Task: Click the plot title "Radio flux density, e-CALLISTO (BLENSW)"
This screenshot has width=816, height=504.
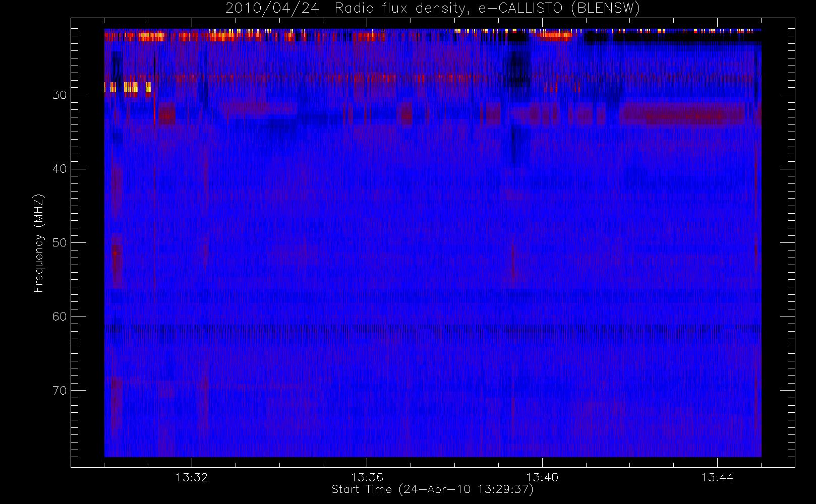Action: 487,9
